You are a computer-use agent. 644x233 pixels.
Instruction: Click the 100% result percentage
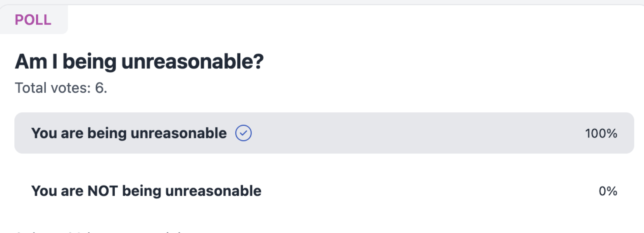[x=601, y=134]
